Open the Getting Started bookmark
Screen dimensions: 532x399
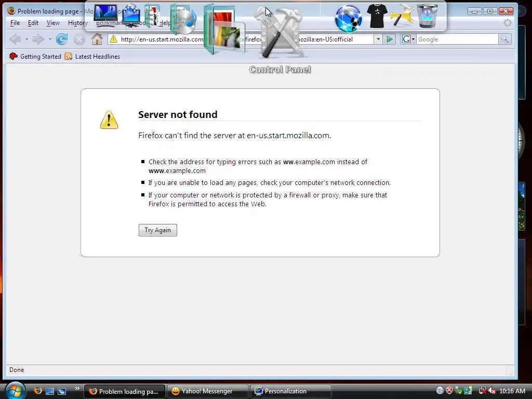(35, 56)
